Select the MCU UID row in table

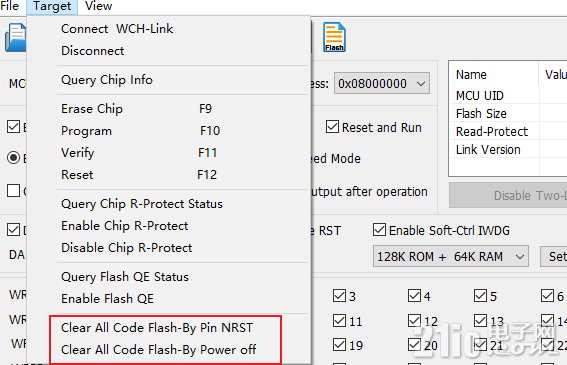pyautogui.click(x=509, y=96)
